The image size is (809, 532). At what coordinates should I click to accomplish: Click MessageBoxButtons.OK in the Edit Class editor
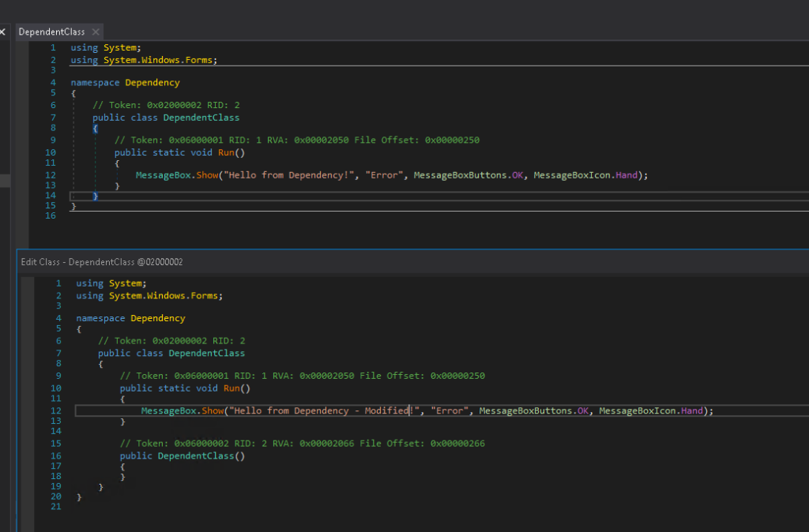coord(536,411)
